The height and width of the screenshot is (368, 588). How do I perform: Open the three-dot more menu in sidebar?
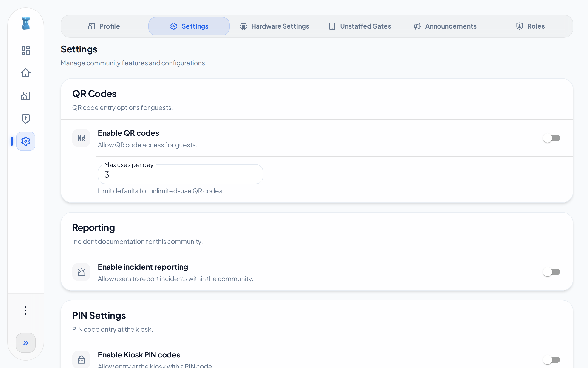click(26, 310)
